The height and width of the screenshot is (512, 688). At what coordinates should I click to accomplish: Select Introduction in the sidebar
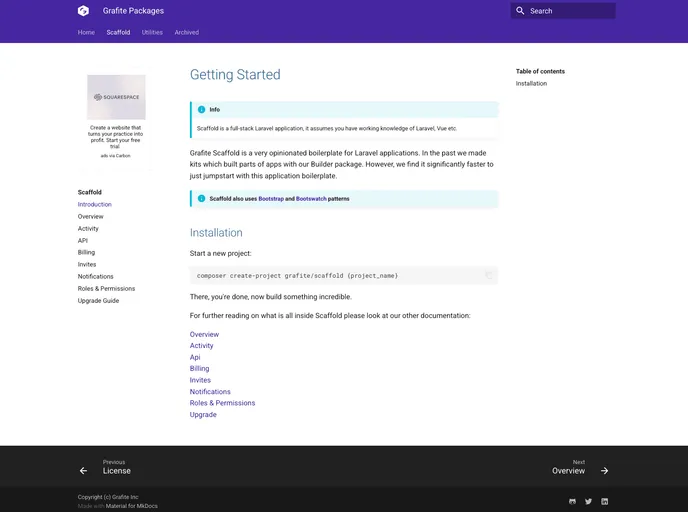(x=95, y=204)
